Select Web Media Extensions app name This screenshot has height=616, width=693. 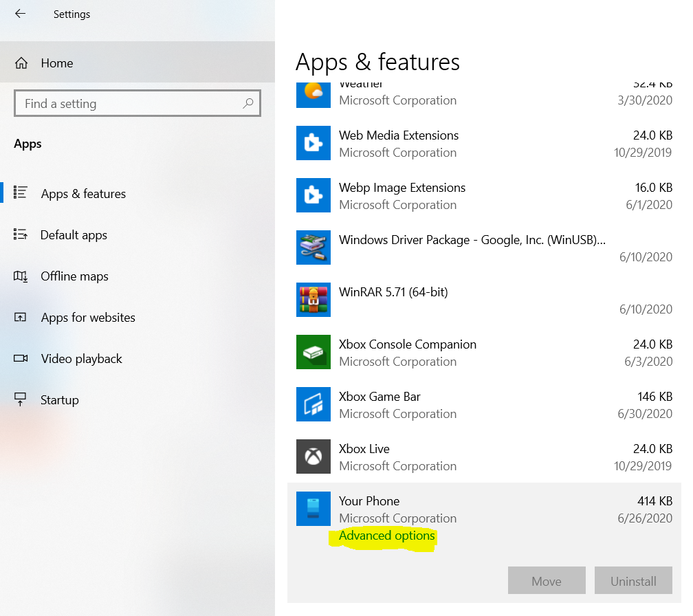pyautogui.click(x=399, y=135)
